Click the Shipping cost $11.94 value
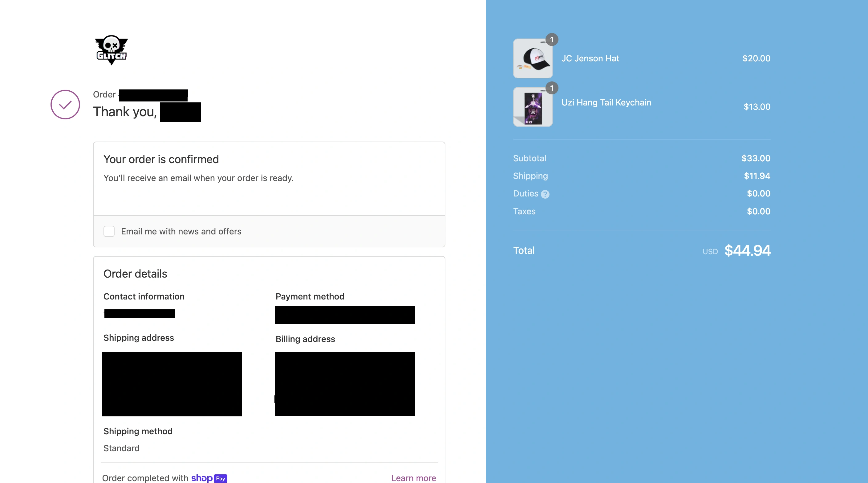 click(757, 176)
